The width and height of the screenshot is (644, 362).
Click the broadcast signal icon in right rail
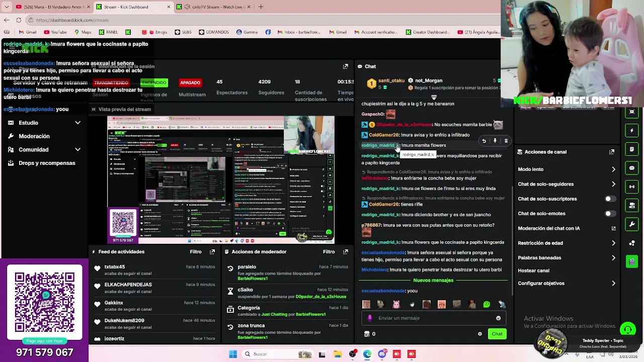point(632,187)
